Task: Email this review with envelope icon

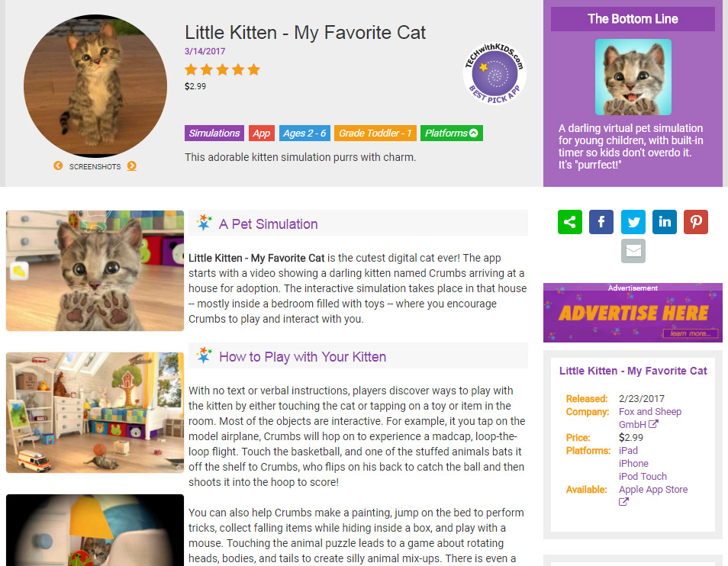Action: point(633,251)
